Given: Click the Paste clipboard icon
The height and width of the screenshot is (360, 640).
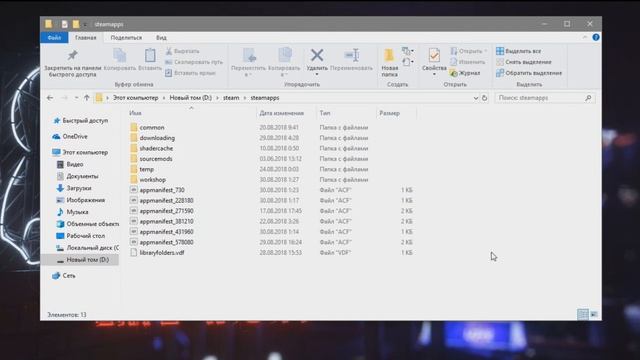Looking at the screenshot, I should coord(150,56).
